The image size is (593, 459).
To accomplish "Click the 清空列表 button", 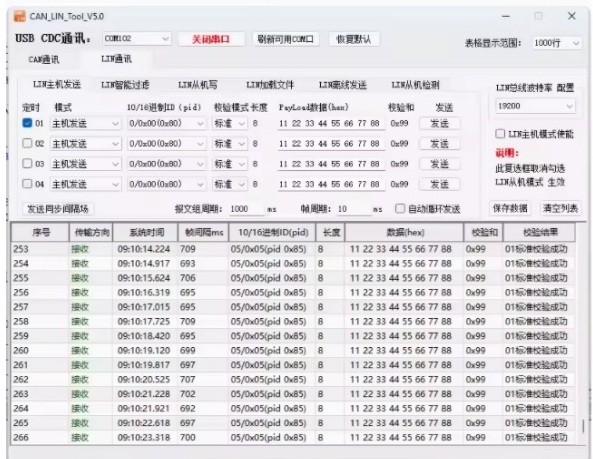I will click(560, 208).
